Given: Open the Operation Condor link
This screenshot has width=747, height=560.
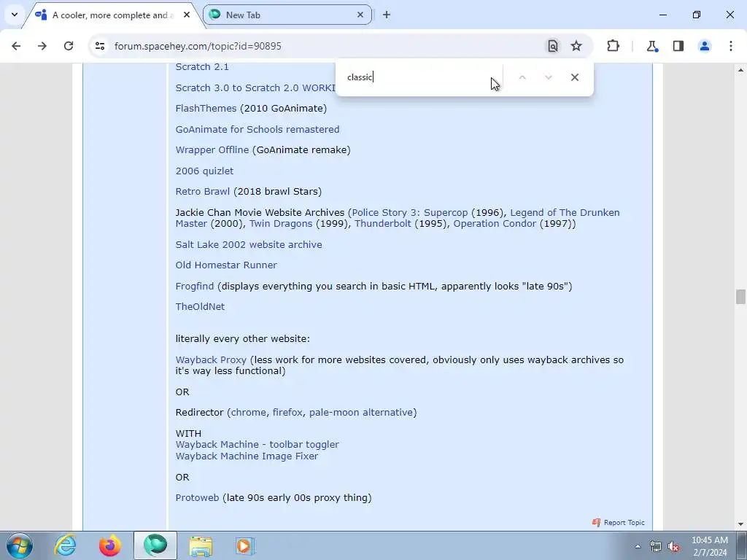Looking at the screenshot, I should pos(495,224).
